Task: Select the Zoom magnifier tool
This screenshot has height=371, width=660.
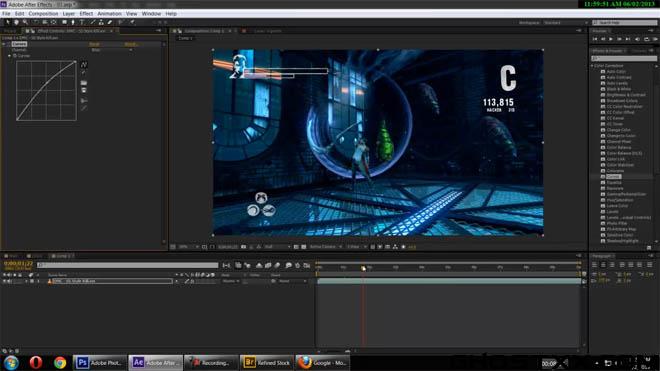Action: [x=25, y=22]
